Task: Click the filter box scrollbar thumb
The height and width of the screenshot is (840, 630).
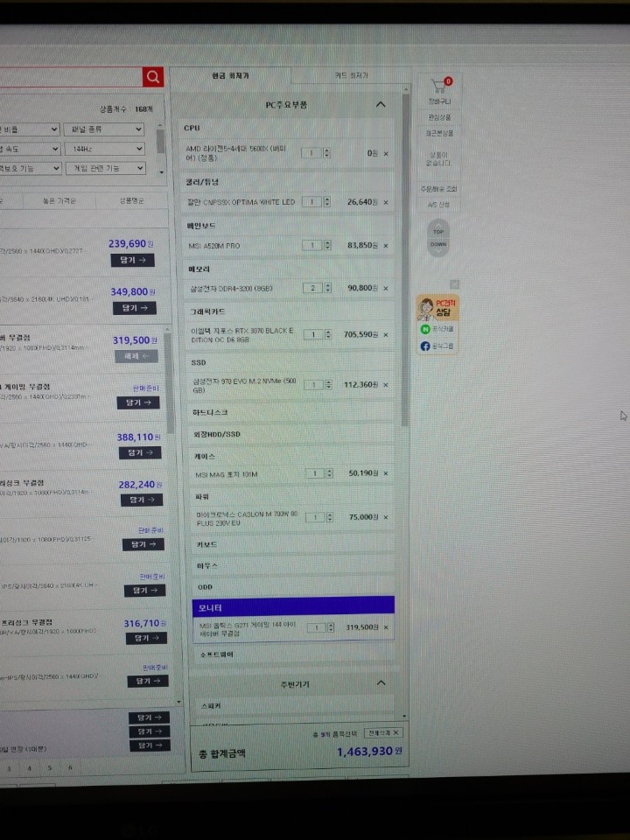Action: 160,141
